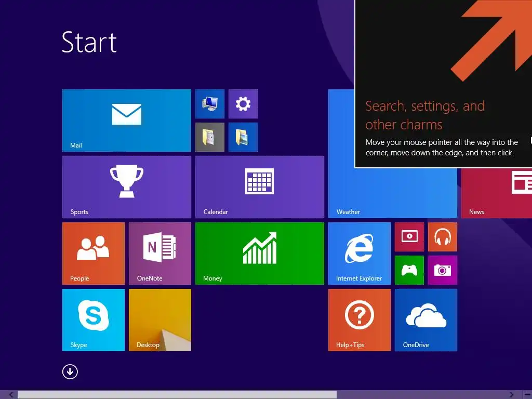Open the Music headphones tile
Viewport: 532px width, 399px height.
click(443, 237)
